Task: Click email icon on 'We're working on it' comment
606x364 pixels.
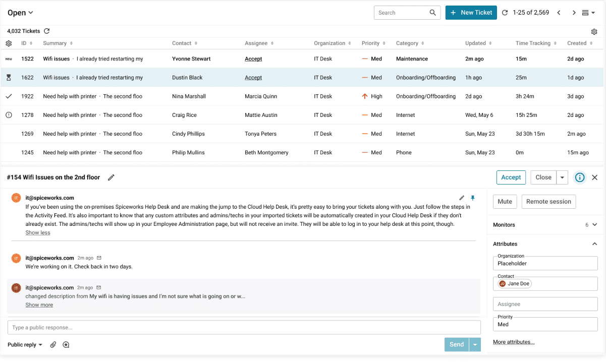Action: point(99,258)
